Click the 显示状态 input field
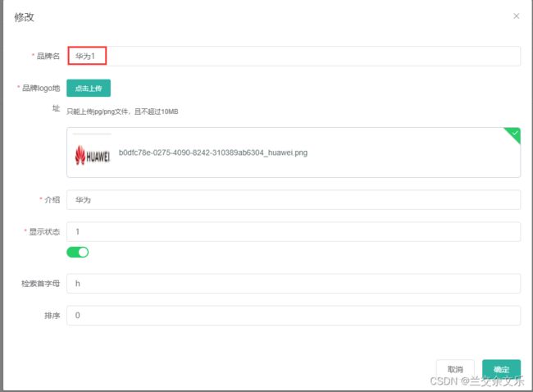This screenshot has height=392, width=533. [x=294, y=231]
